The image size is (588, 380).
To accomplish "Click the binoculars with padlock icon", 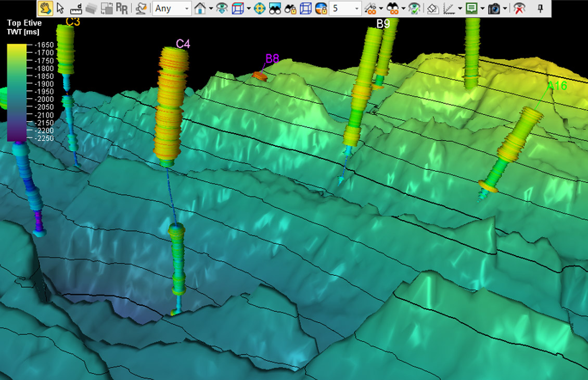I will (x=290, y=8).
